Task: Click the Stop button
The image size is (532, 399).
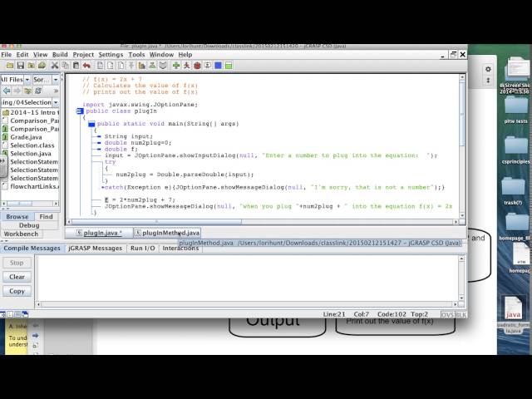Action: (17, 263)
